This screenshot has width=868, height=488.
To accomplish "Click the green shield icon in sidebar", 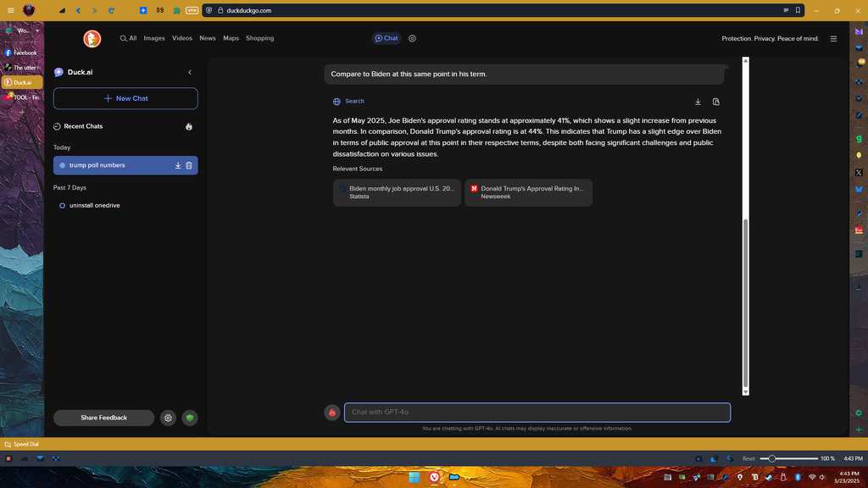I will tap(190, 418).
